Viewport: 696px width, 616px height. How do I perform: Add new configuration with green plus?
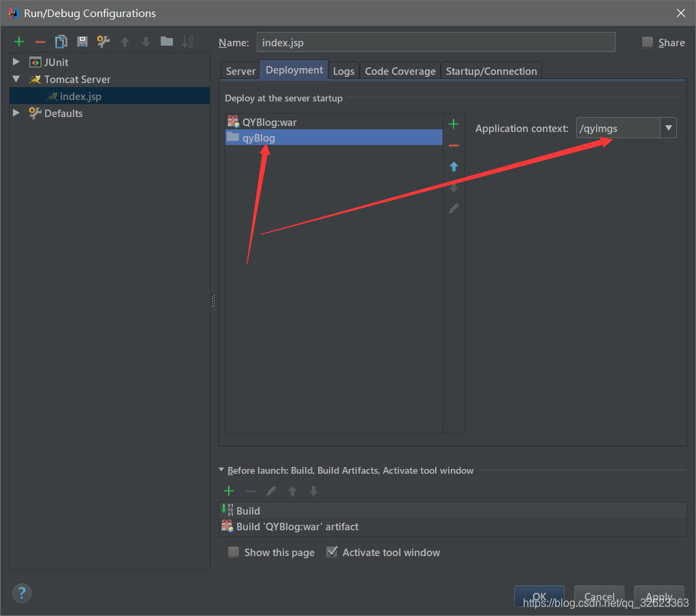18,42
